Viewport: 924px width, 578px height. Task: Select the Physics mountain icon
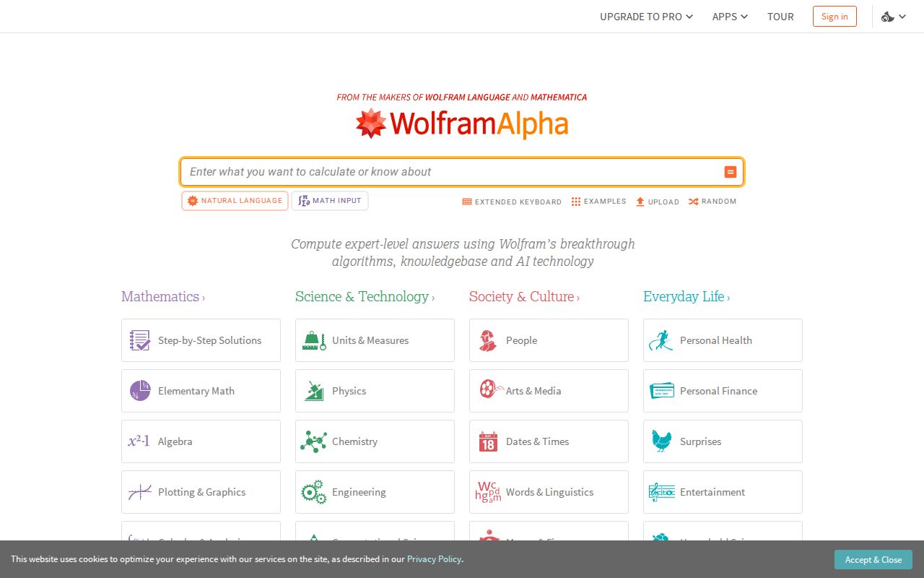coord(313,390)
